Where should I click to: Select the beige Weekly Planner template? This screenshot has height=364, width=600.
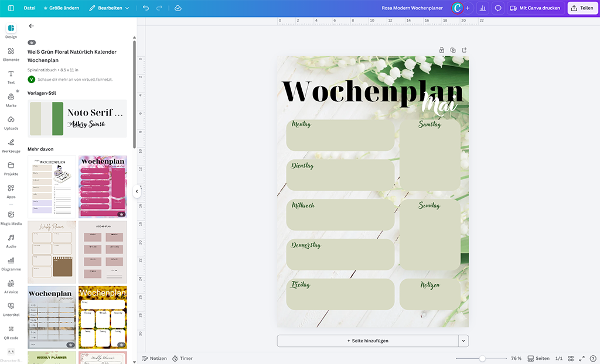(52, 252)
